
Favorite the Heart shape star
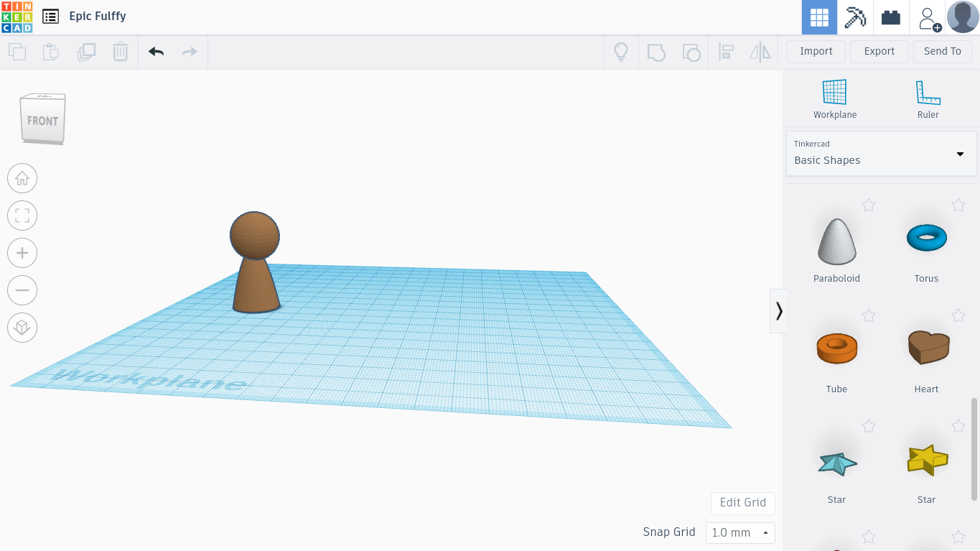[958, 315]
